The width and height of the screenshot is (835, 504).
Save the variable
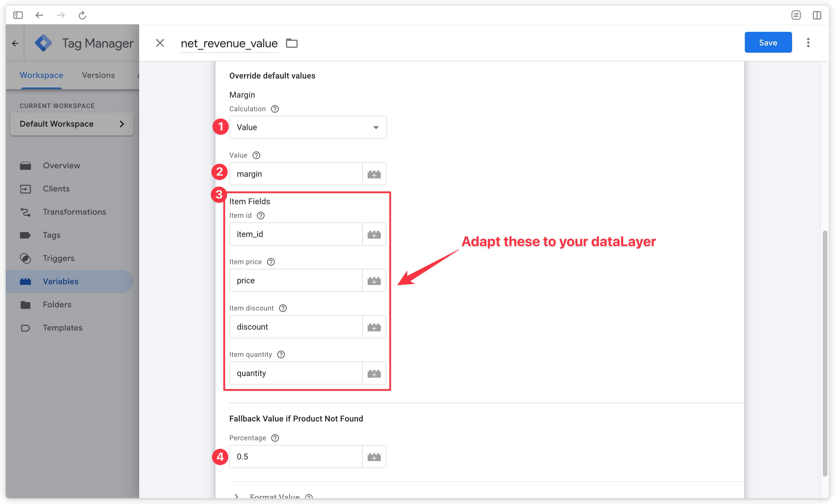[768, 42]
